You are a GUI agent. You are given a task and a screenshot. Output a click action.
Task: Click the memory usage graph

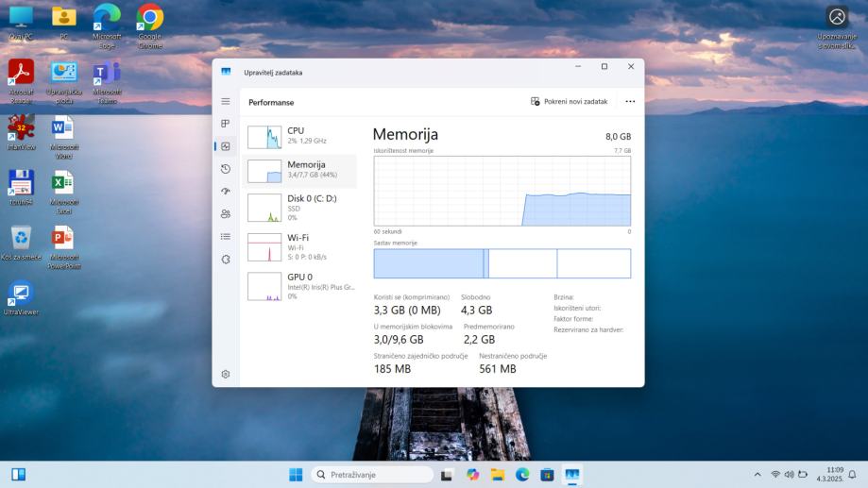(502, 191)
